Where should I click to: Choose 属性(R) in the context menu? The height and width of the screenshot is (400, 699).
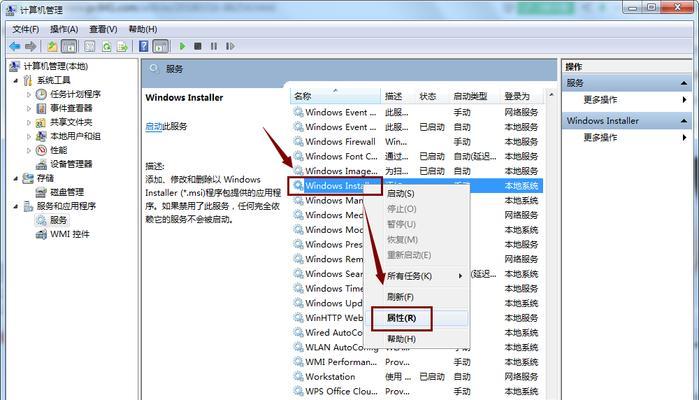coord(417,318)
